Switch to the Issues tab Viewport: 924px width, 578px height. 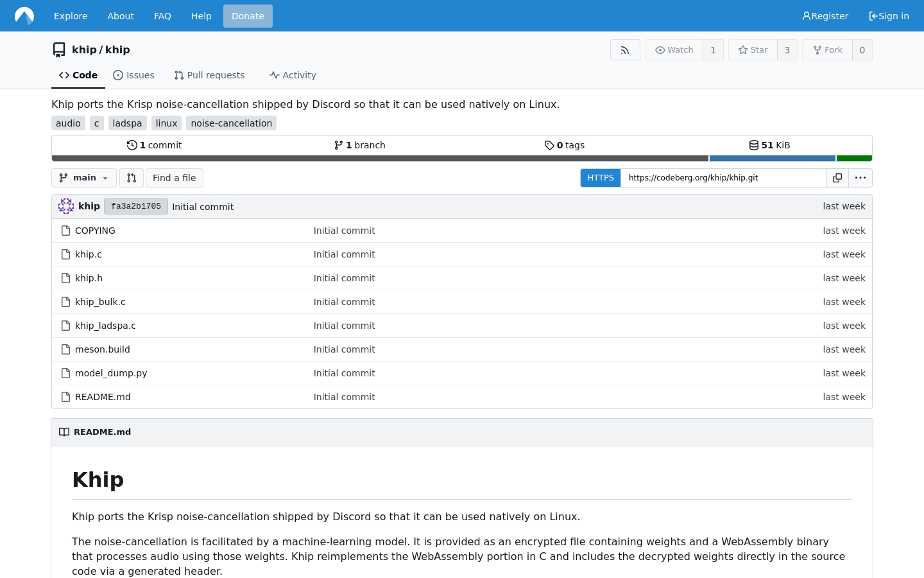[133, 75]
